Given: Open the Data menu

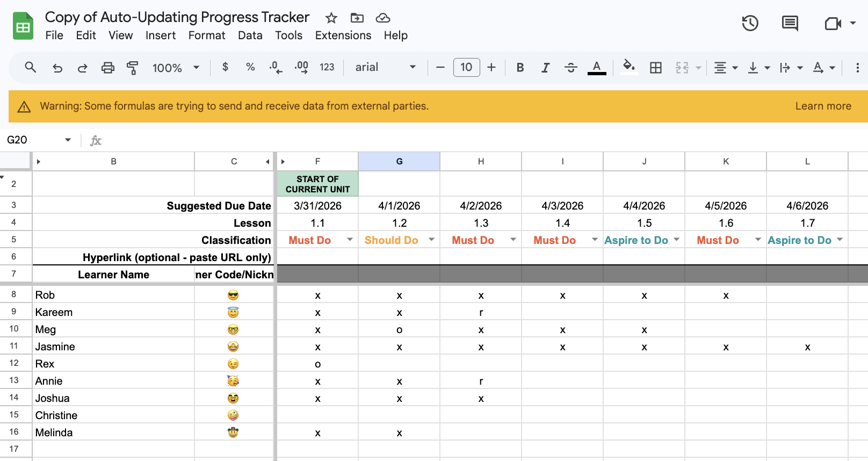Looking at the screenshot, I should pos(250,35).
